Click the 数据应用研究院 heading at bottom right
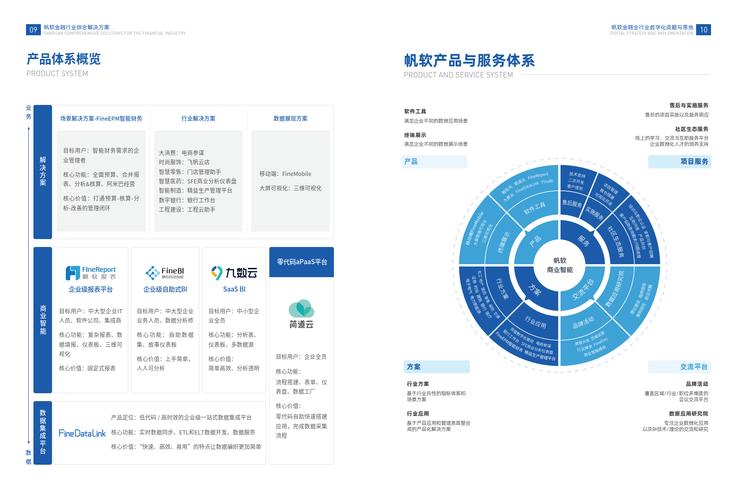The height and width of the screenshot is (500, 737). click(689, 414)
